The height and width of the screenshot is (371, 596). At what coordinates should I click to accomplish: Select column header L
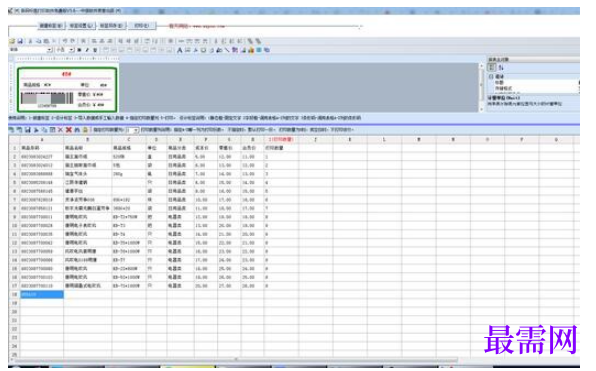tap(384, 140)
